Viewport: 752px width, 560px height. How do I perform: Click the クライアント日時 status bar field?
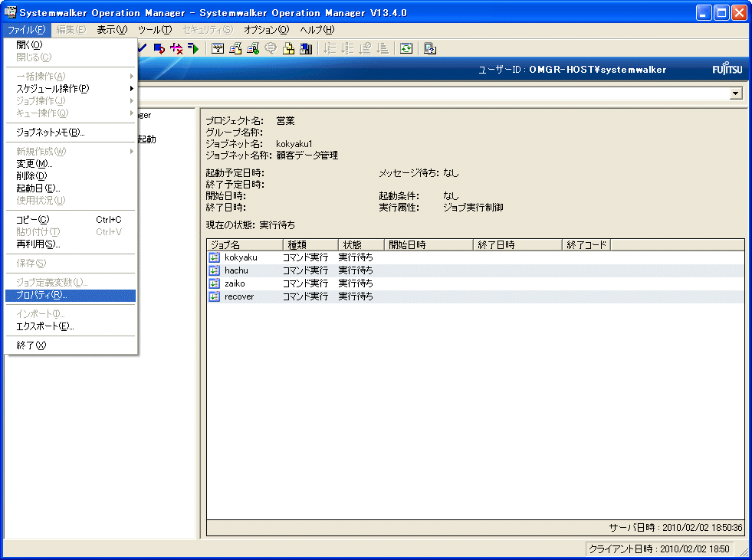pyautogui.click(x=659, y=549)
